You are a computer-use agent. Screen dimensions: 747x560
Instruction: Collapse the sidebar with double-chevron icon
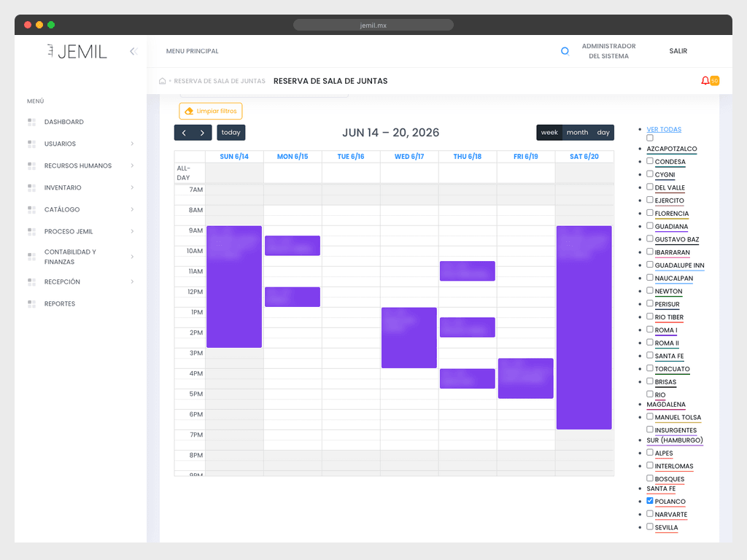point(134,51)
